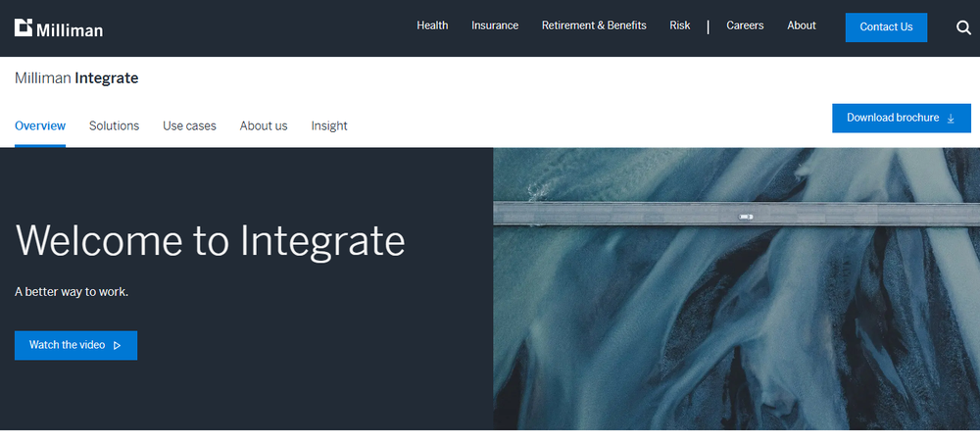This screenshot has height=444, width=980.
Task: Switch to the Solutions tab
Action: point(115,126)
